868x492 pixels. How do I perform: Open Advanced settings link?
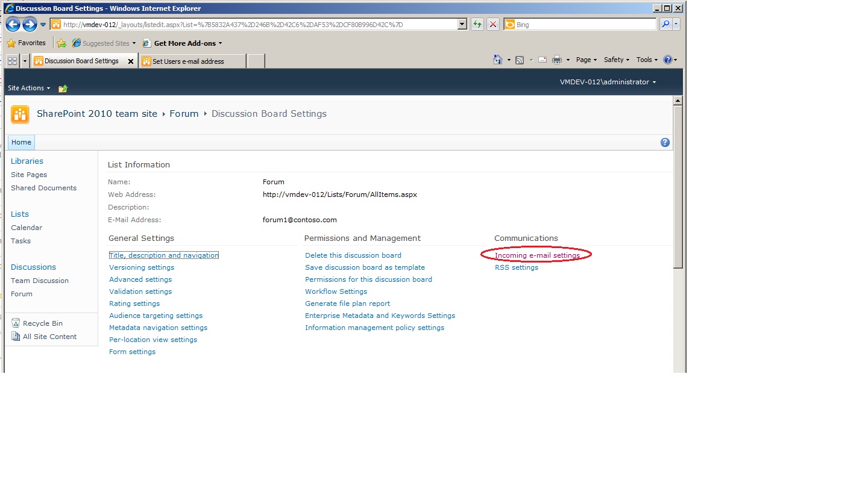140,279
